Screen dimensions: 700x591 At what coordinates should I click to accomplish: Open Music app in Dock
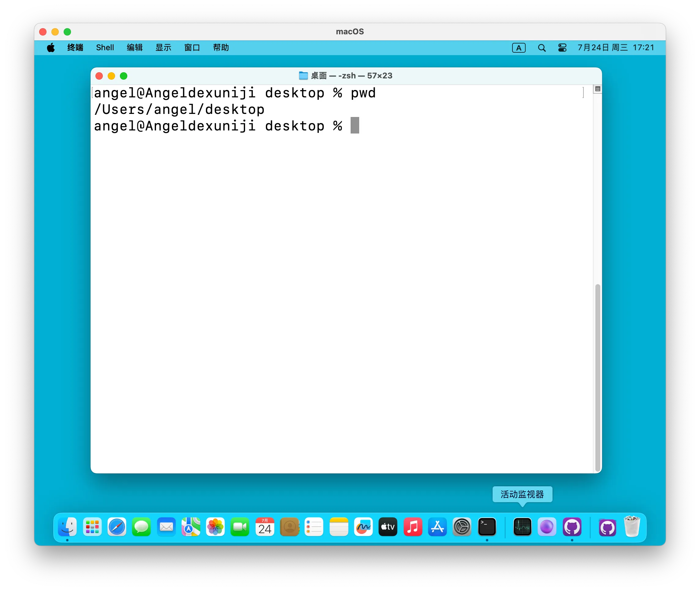click(413, 527)
